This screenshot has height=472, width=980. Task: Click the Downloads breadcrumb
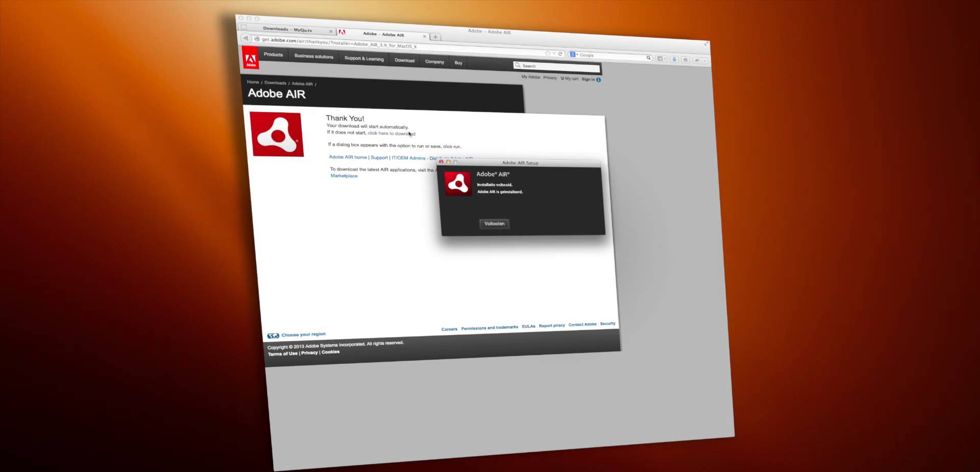pyautogui.click(x=275, y=83)
